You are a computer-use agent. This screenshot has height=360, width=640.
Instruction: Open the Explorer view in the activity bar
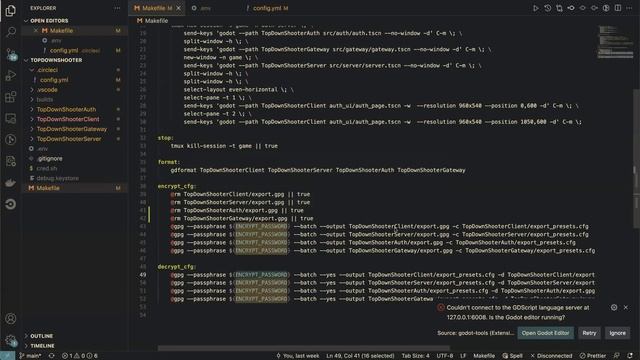[x=11, y=11]
